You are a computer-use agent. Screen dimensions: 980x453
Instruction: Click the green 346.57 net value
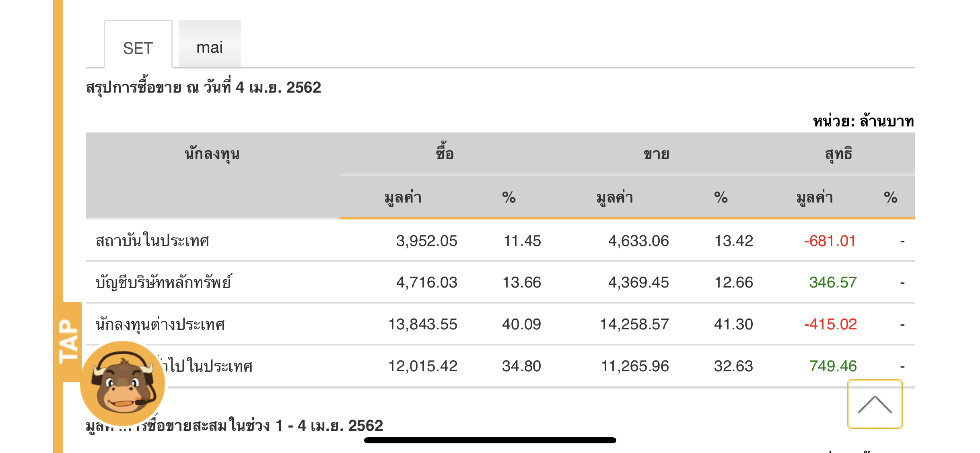click(833, 282)
